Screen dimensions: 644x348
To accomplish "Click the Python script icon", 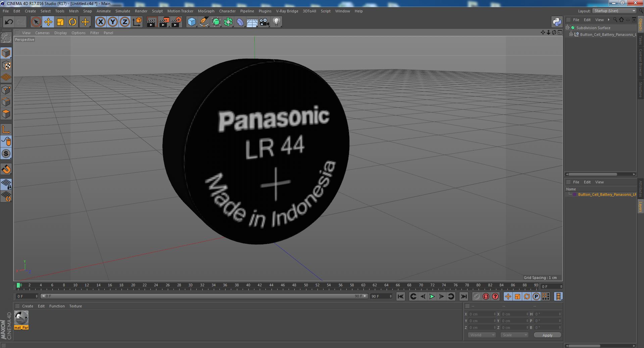I will pyautogui.click(x=557, y=22).
